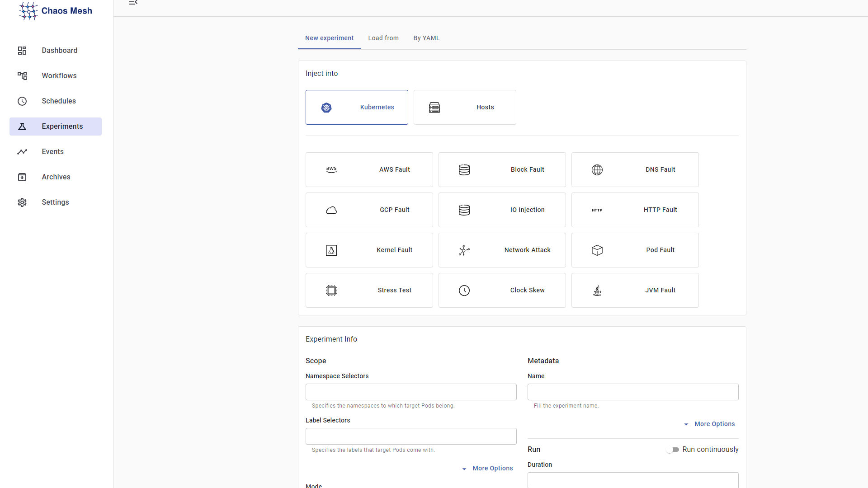This screenshot has height=488, width=868.
Task: Choose the JVM Fault Java icon
Action: pos(597,291)
